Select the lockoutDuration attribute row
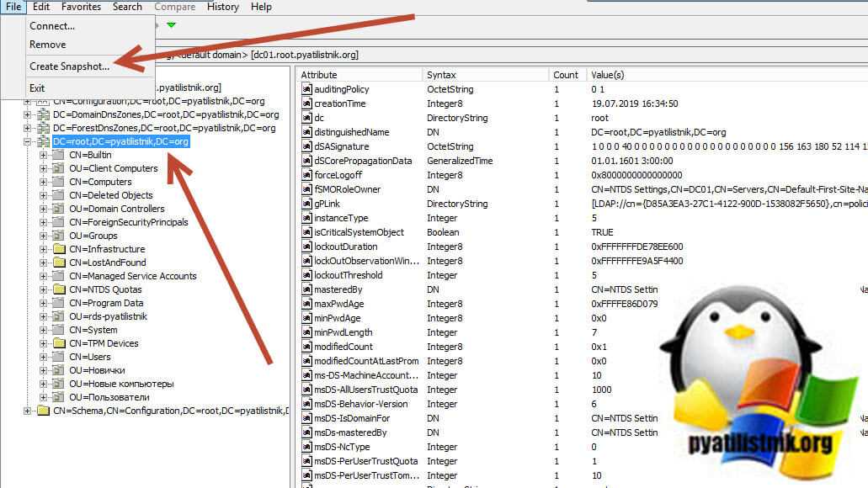 (584, 247)
